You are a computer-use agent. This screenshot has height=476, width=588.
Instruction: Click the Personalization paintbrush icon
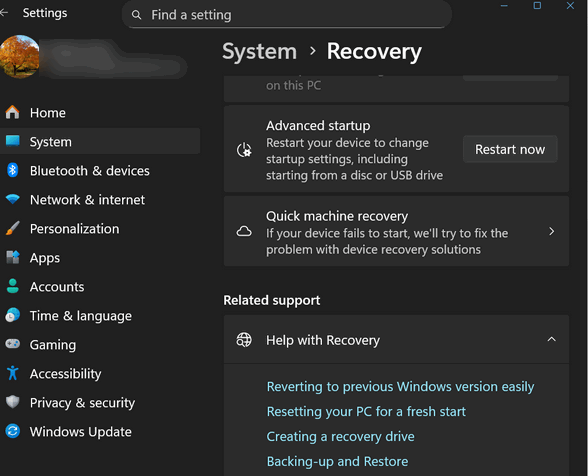click(12, 228)
